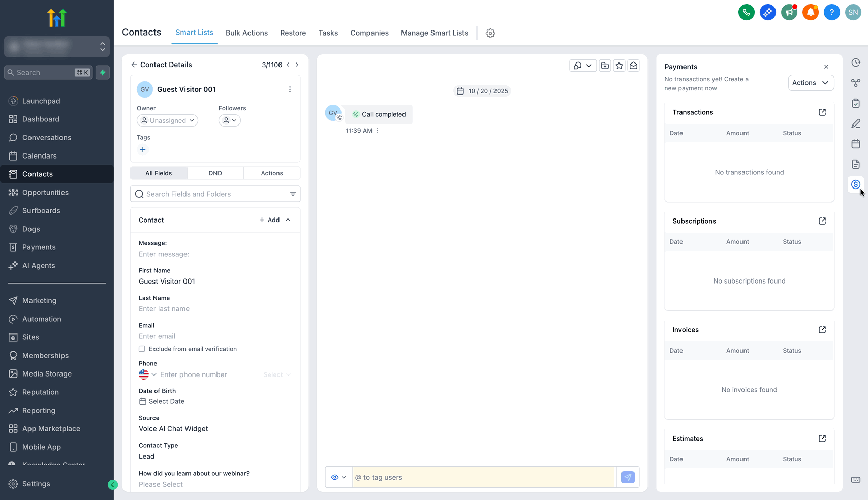The height and width of the screenshot is (500, 868).
Task: Open the notifications bell icon
Action: 810,12
